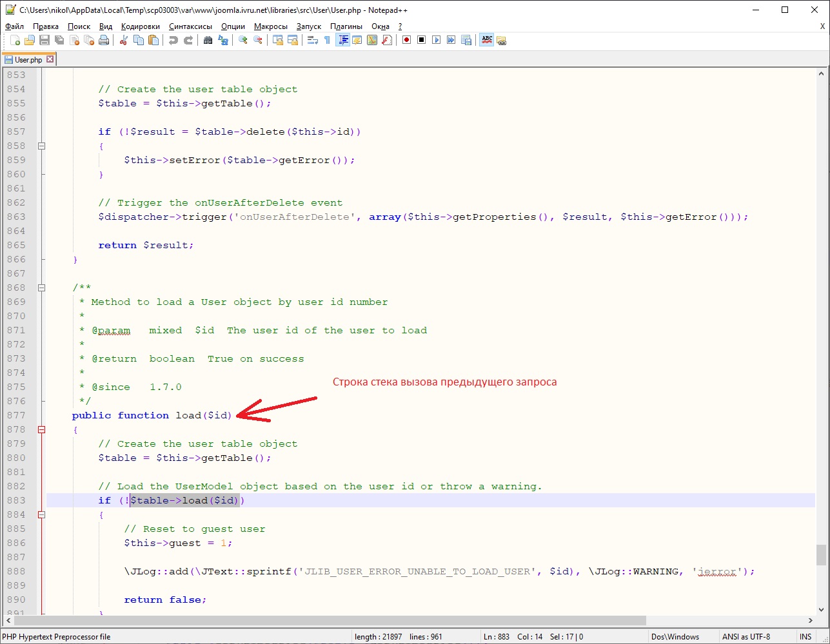Open the Правка menu
Viewport: 830px width, 644px height.
(x=46, y=26)
